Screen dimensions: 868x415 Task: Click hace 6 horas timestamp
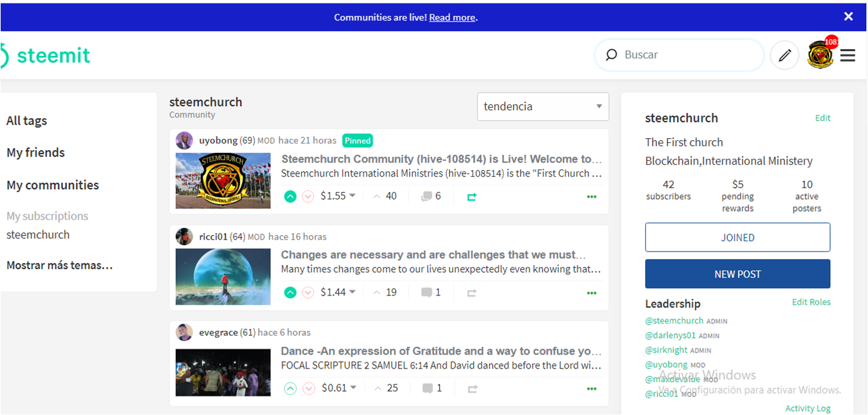[284, 333]
